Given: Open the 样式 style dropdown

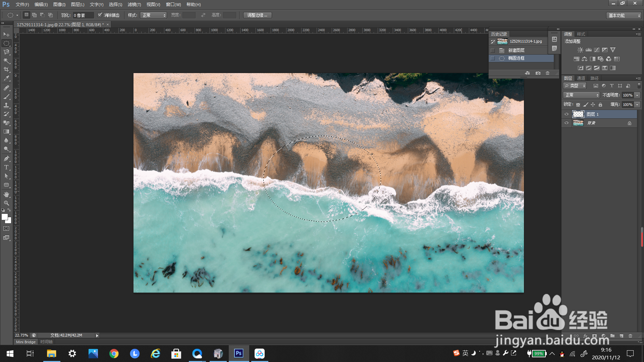Looking at the screenshot, I should tap(153, 15).
